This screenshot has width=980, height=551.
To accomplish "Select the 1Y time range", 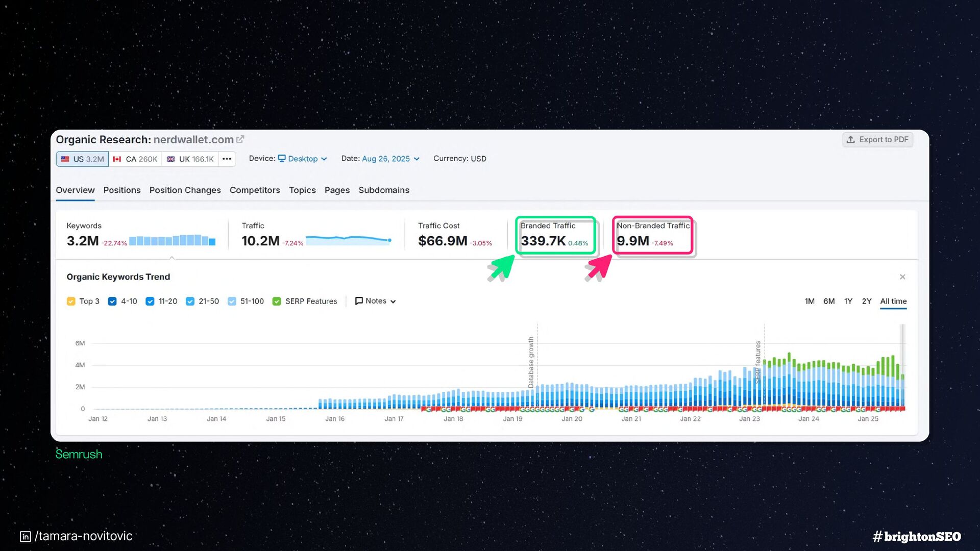I will pyautogui.click(x=848, y=302).
